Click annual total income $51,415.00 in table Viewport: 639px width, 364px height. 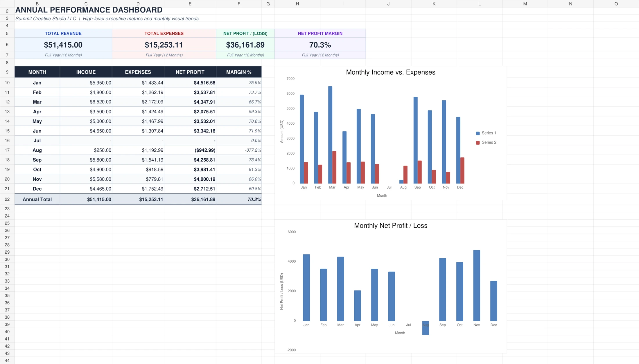pyautogui.click(x=86, y=199)
